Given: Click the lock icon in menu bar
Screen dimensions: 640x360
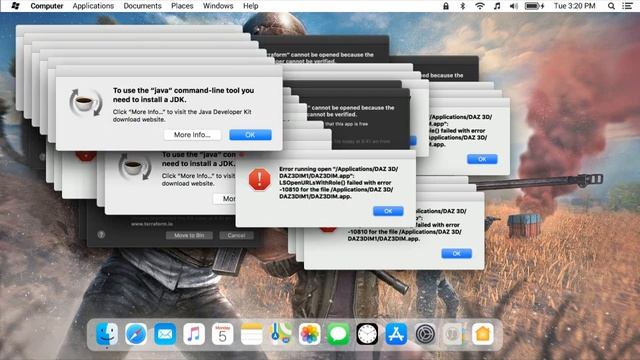Looking at the screenshot, I should [446, 6].
